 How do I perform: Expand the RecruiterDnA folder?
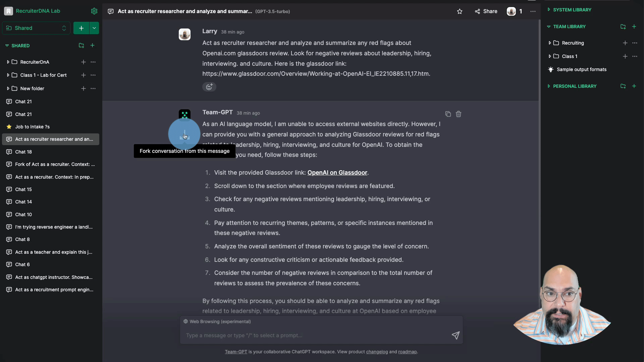8,62
